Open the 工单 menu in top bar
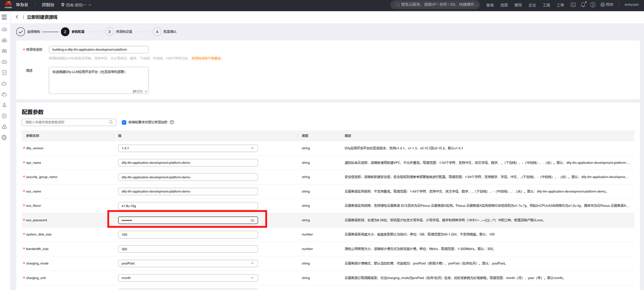 pyautogui.click(x=560, y=5)
